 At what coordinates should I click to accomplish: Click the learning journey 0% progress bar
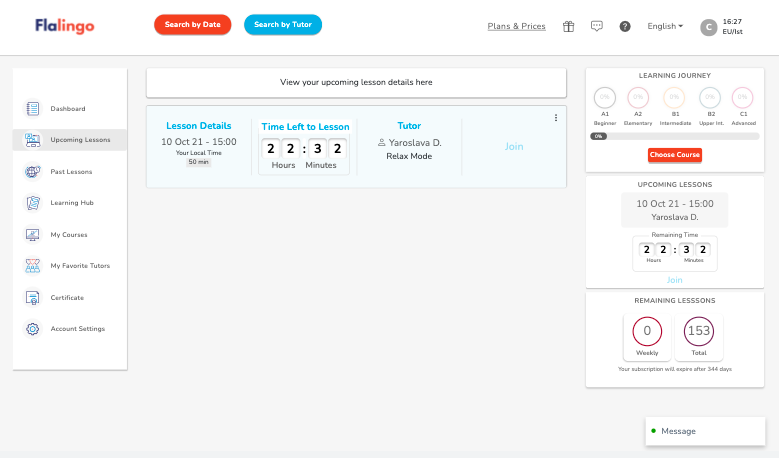pyautogui.click(x=675, y=136)
